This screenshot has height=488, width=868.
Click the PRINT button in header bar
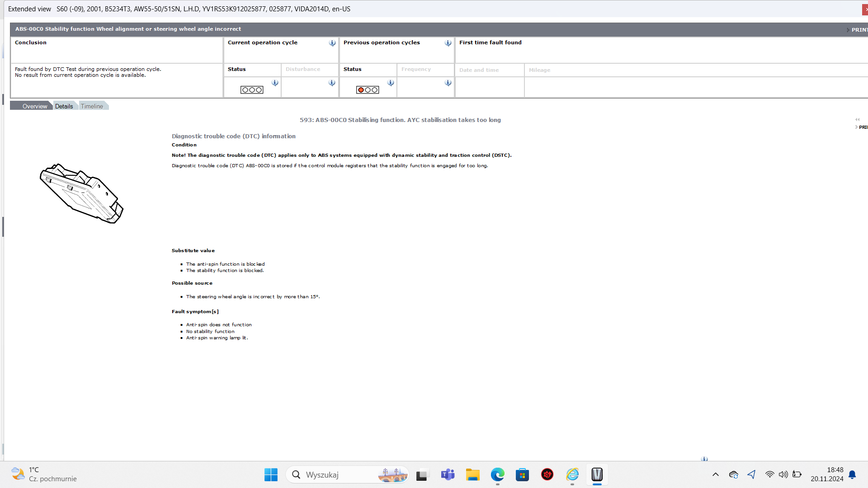coord(858,30)
